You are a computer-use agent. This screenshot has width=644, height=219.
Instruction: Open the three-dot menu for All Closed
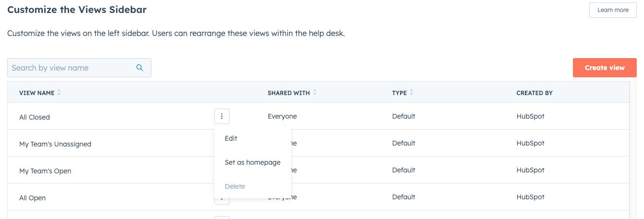[x=222, y=116]
